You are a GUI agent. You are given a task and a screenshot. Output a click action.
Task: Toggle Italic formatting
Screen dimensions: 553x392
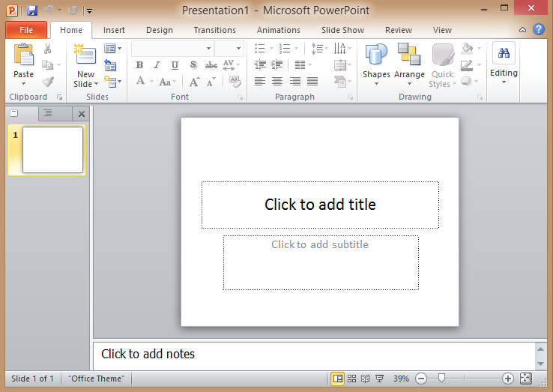[157, 65]
